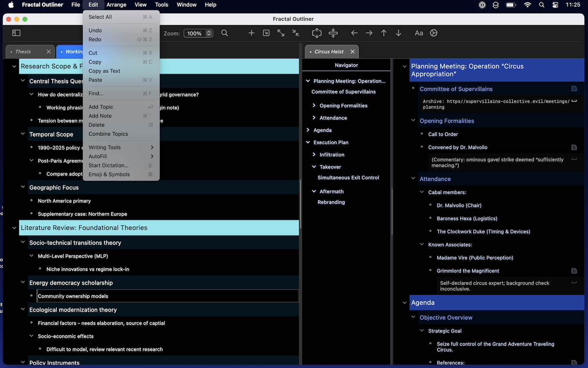Click the note icon next to Committee of Supervillains
This screenshot has height=368, width=588.
574,88
